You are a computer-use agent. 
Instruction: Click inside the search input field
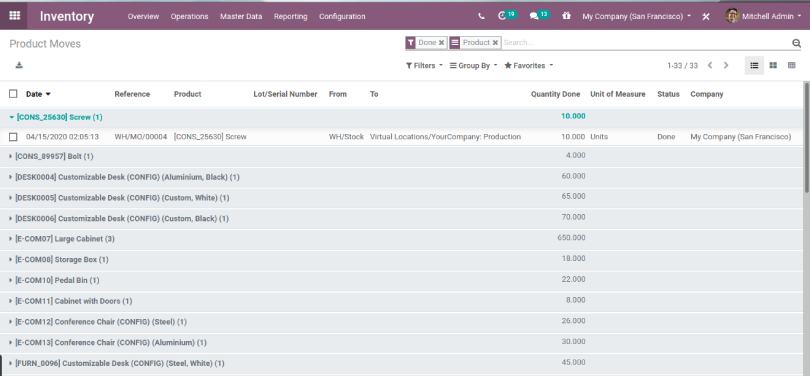pos(646,43)
